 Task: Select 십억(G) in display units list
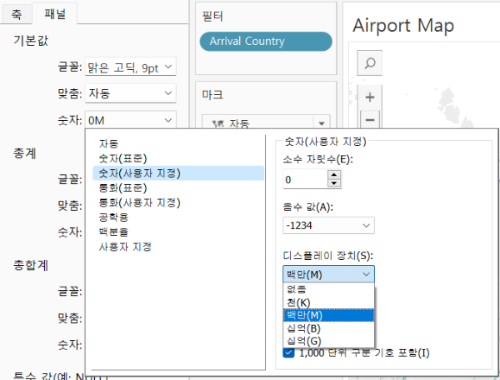(x=328, y=341)
